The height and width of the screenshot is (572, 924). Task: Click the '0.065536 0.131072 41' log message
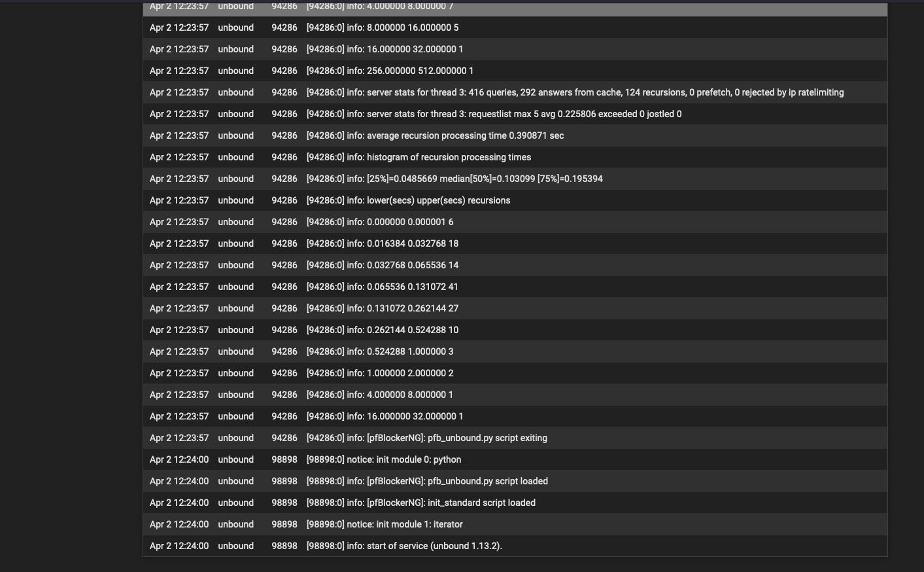[x=383, y=287]
